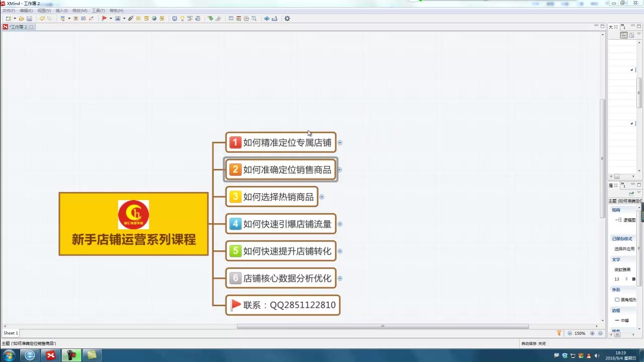Click the Hyperlink paperclip toolbar icon
This screenshot has height=362, width=644.
click(x=130, y=18)
